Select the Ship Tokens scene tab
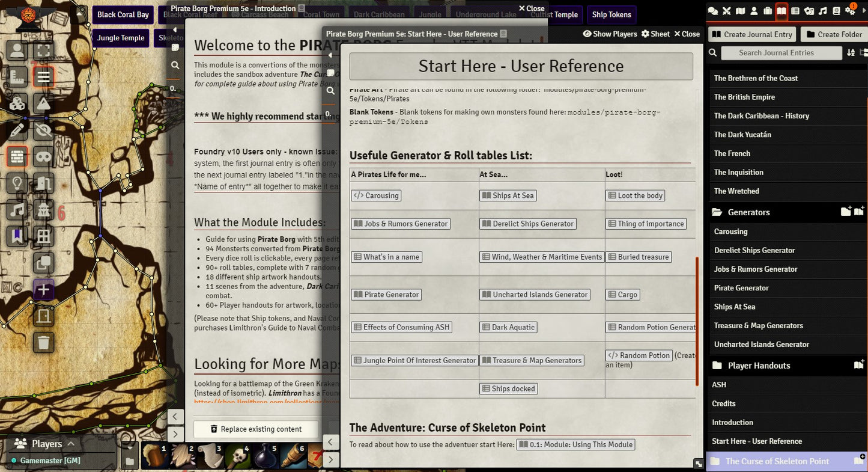The width and height of the screenshot is (868, 472). tap(612, 14)
